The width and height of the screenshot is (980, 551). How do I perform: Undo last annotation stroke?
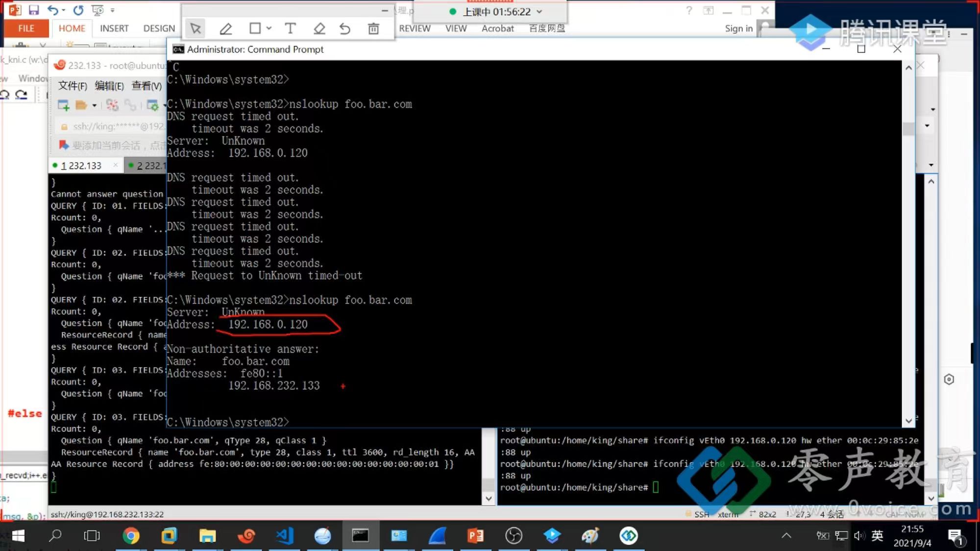[345, 28]
